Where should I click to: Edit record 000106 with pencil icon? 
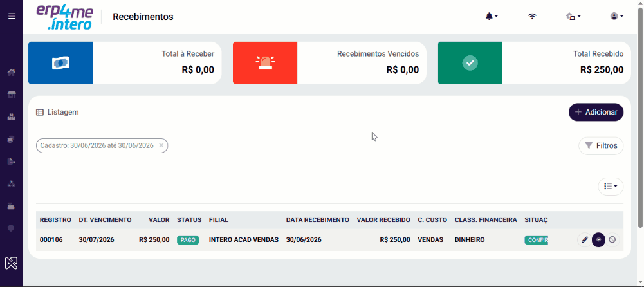(584, 240)
